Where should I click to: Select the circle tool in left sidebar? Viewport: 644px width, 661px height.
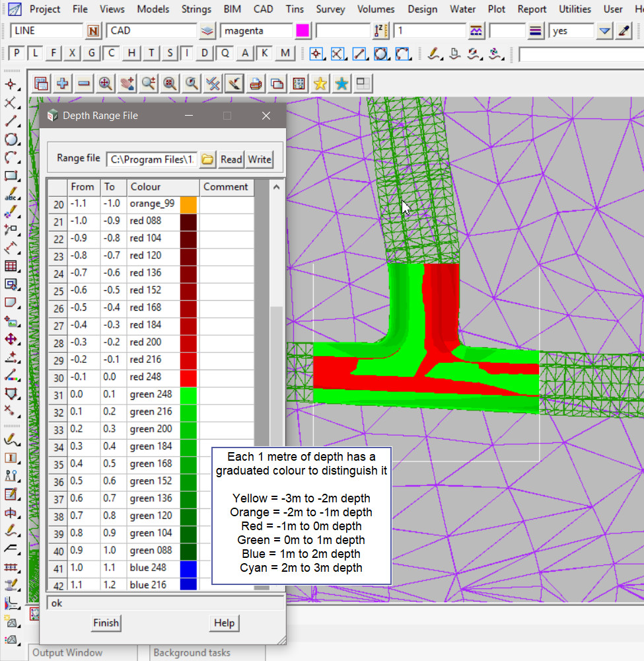[x=11, y=139]
